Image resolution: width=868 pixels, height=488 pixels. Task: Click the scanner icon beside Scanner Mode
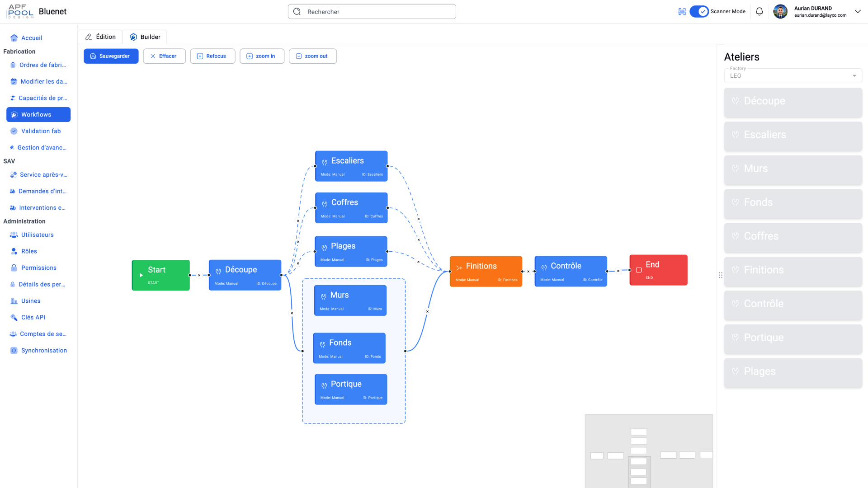coord(682,12)
